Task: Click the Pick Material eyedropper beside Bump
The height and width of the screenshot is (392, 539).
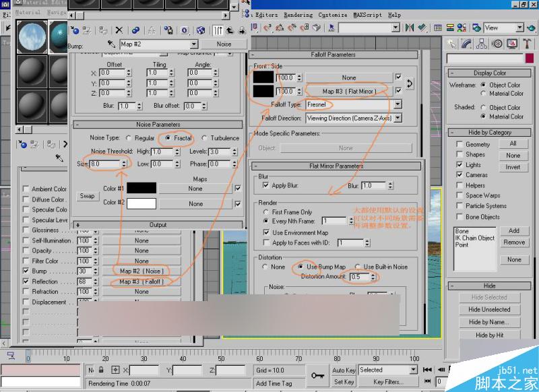Action: coord(112,42)
